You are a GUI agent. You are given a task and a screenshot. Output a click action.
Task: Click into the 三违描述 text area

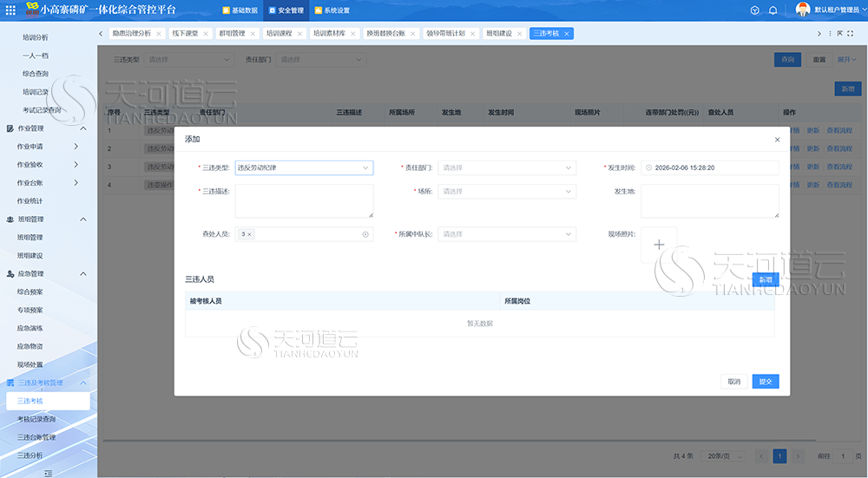click(x=304, y=201)
